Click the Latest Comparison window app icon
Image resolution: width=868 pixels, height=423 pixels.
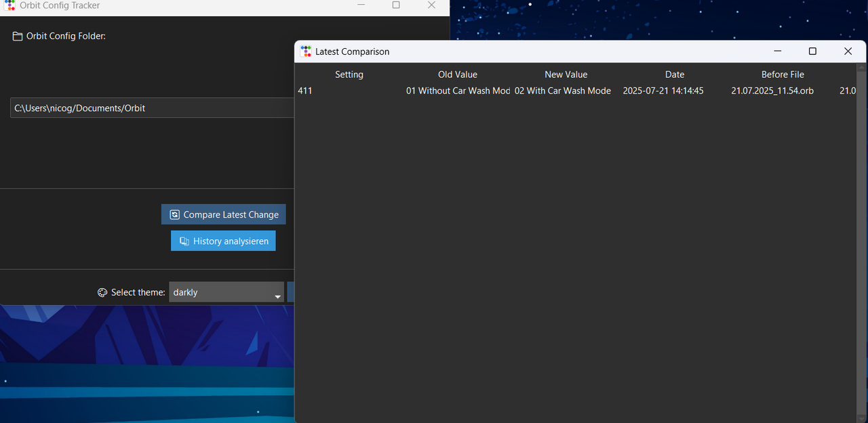306,52
